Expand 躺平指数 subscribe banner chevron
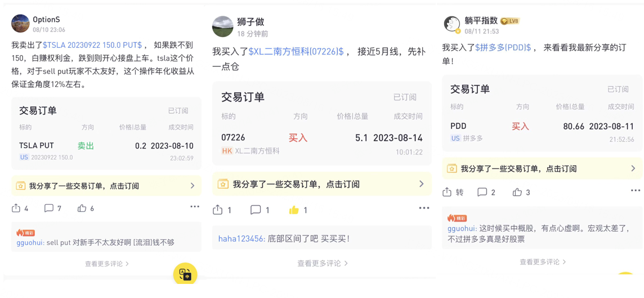 pyautogui.click(x=633, y=168)
